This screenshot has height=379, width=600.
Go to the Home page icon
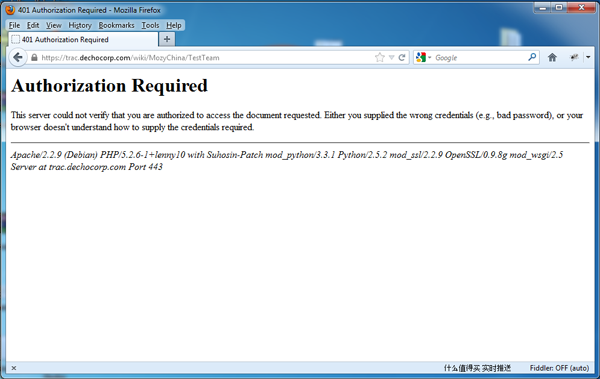[552, 57]
